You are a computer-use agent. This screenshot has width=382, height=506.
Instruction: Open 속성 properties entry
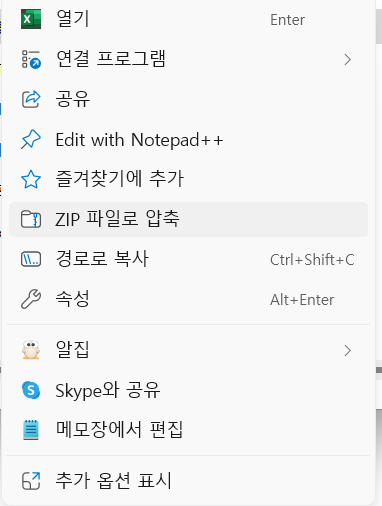pyautogui.click(x=188, y=299)
